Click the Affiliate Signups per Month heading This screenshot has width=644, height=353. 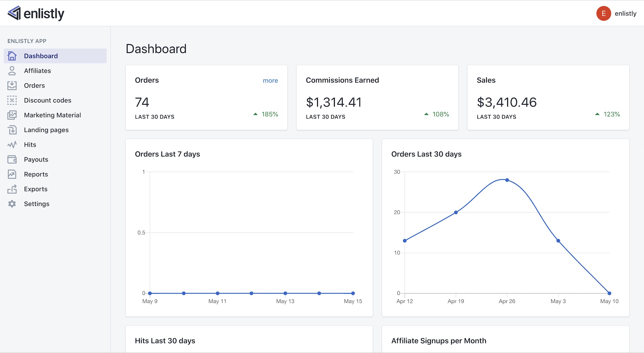[x=439, y=341]
